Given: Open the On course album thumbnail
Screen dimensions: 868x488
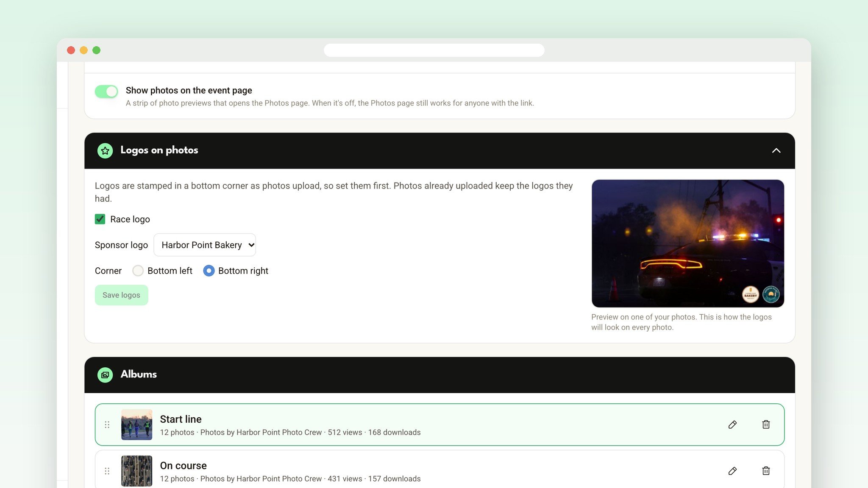Looking at the screenshot, I should (136, 471).
